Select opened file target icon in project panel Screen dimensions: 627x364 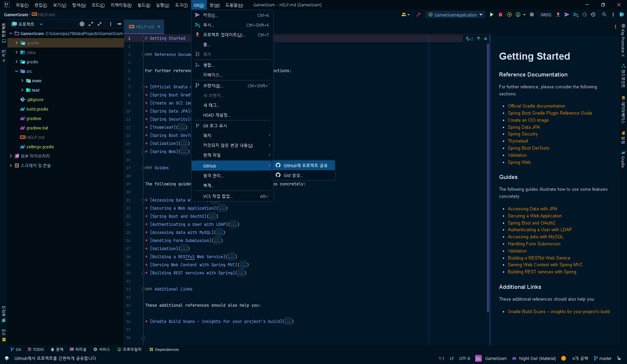(82, 24)
